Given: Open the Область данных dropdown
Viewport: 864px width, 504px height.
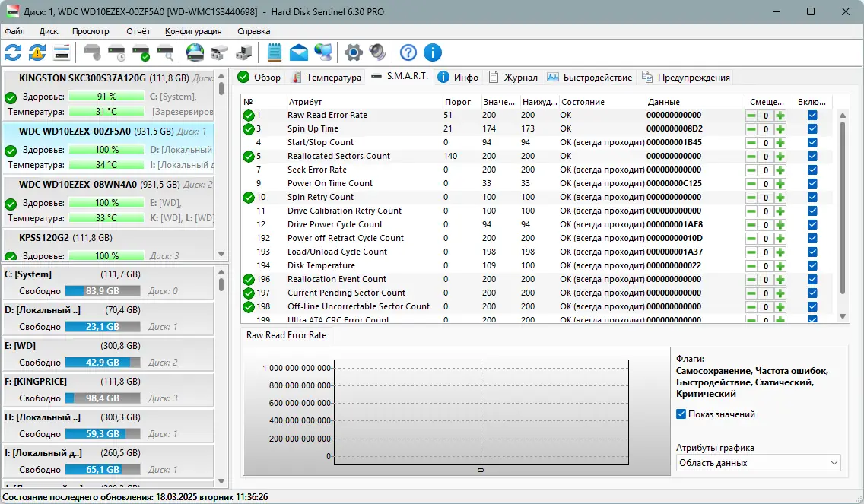Looking at the screenshot, I should coord(758,461).
